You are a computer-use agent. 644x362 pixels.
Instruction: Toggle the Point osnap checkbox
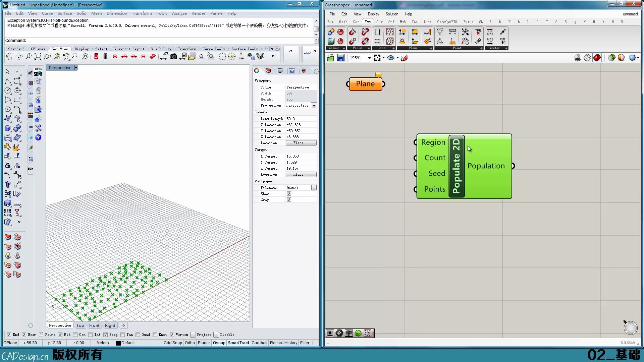41,335
